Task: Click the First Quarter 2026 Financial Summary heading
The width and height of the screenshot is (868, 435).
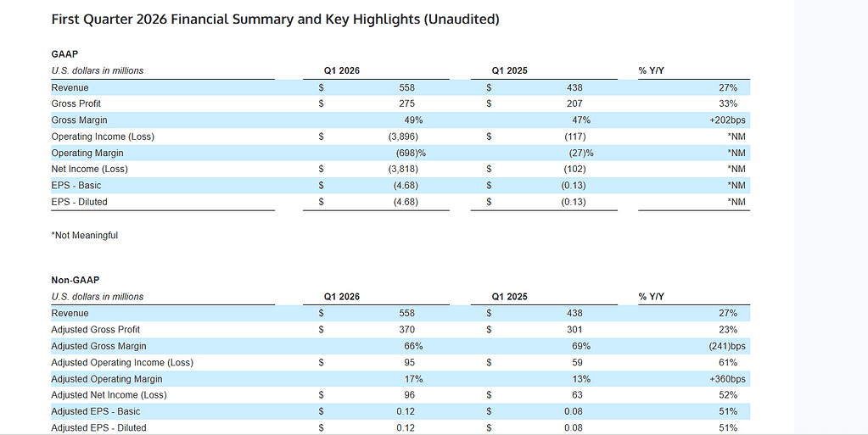Action: click(275, 19)
